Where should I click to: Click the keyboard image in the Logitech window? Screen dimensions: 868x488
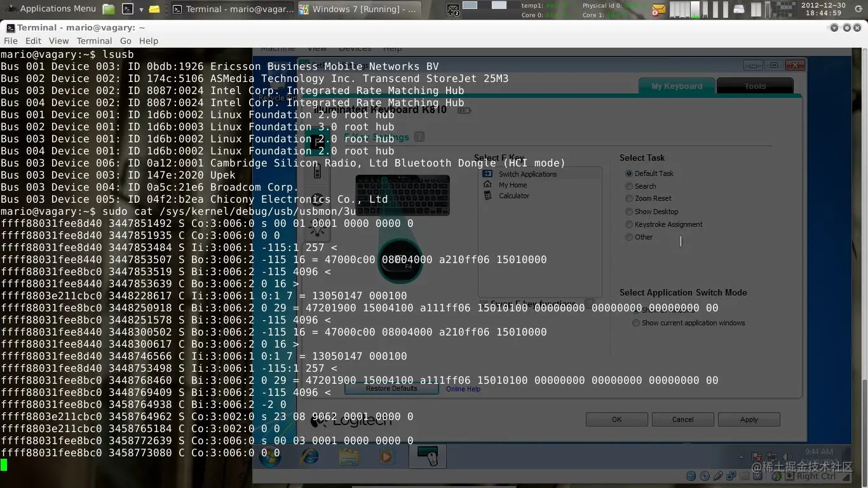(402, 194)
